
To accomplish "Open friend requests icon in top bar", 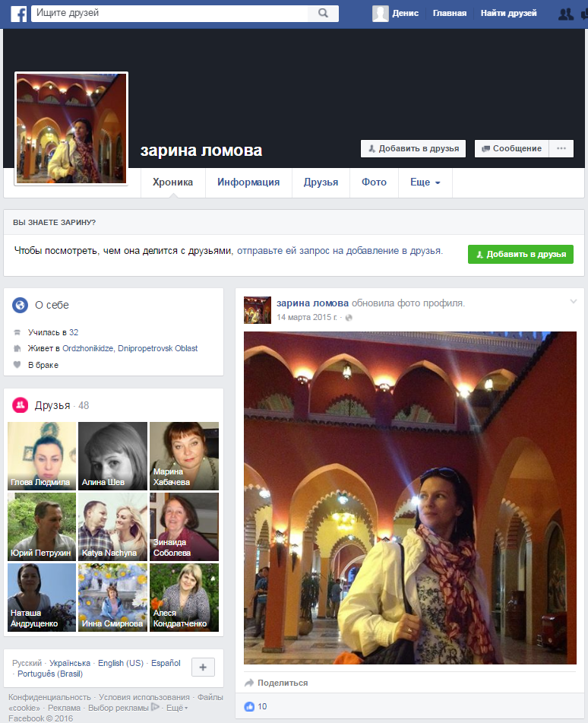I will click(x=566, y=13).
